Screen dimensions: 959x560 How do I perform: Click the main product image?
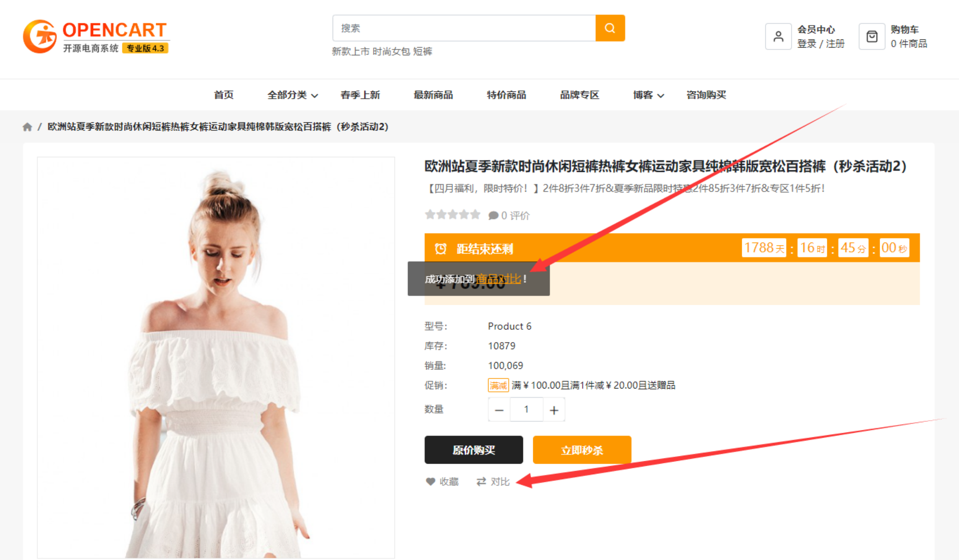216,358
